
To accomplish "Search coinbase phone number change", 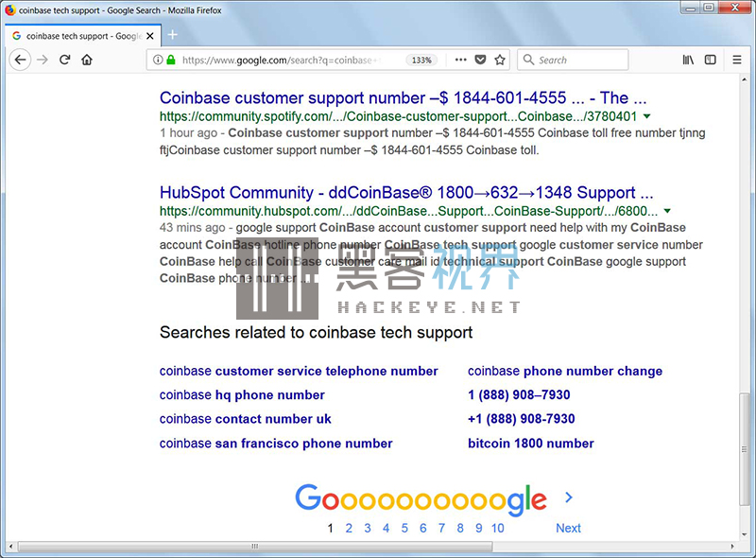I will [x=565, y=371].
